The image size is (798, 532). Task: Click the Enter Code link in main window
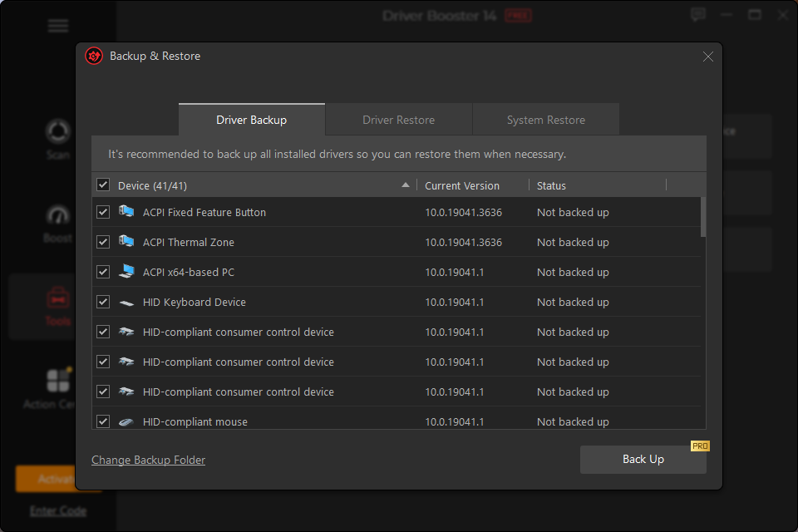point(58,510)
